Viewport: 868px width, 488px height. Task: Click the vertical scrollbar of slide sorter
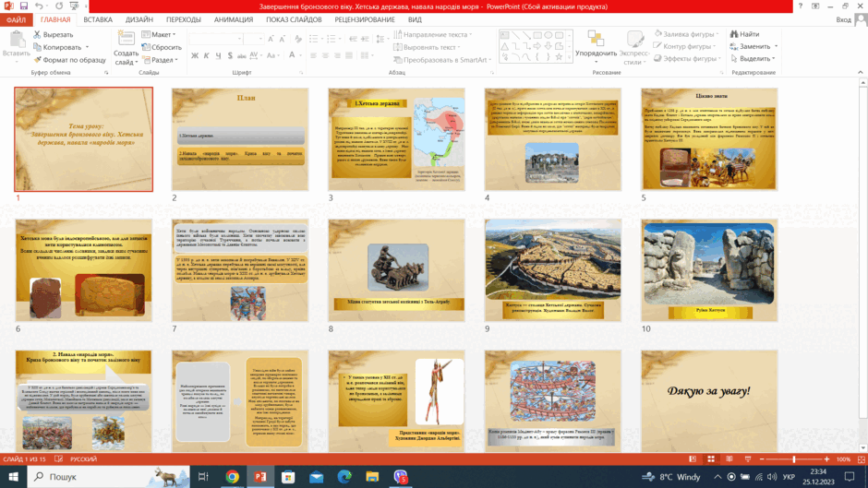pos(862,265)
